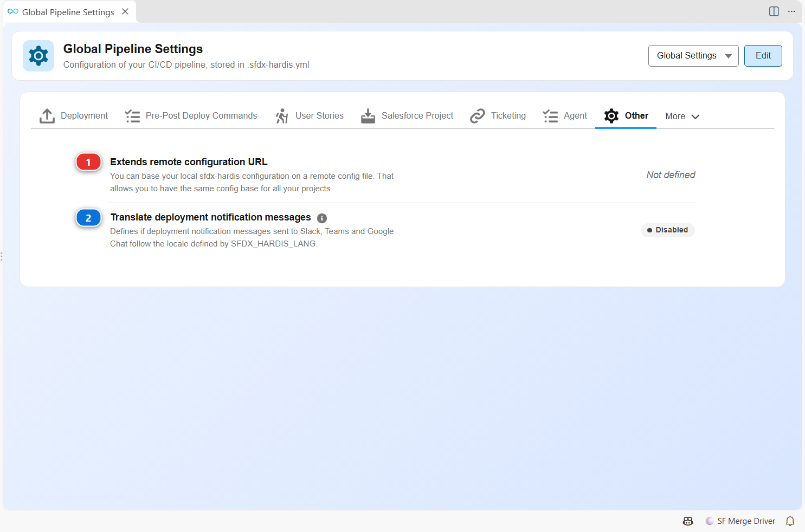
Task: Open the Global Settings dropdown
Action: [x=693, y=56]
